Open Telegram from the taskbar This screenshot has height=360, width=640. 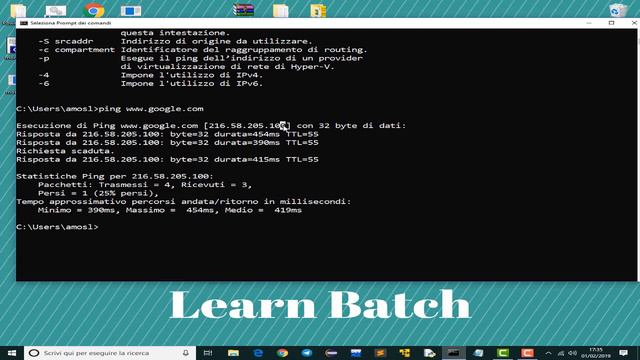tap(307, 353)
